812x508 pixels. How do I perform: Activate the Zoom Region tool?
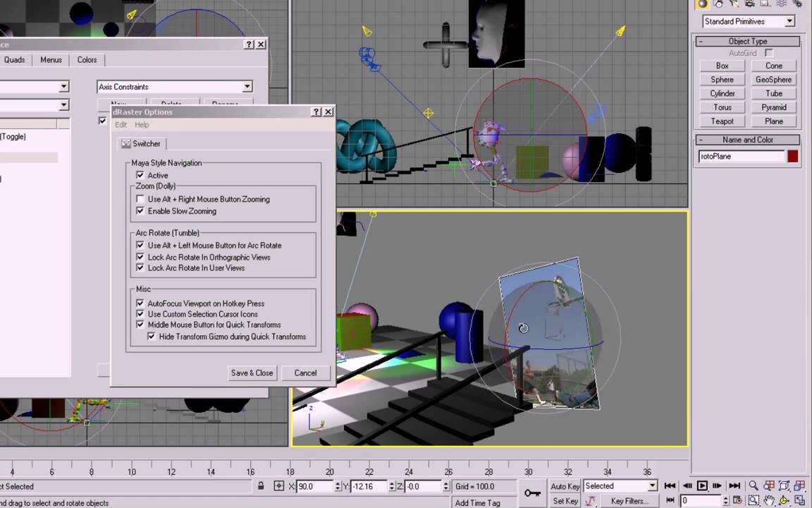(x=753, y=501)
